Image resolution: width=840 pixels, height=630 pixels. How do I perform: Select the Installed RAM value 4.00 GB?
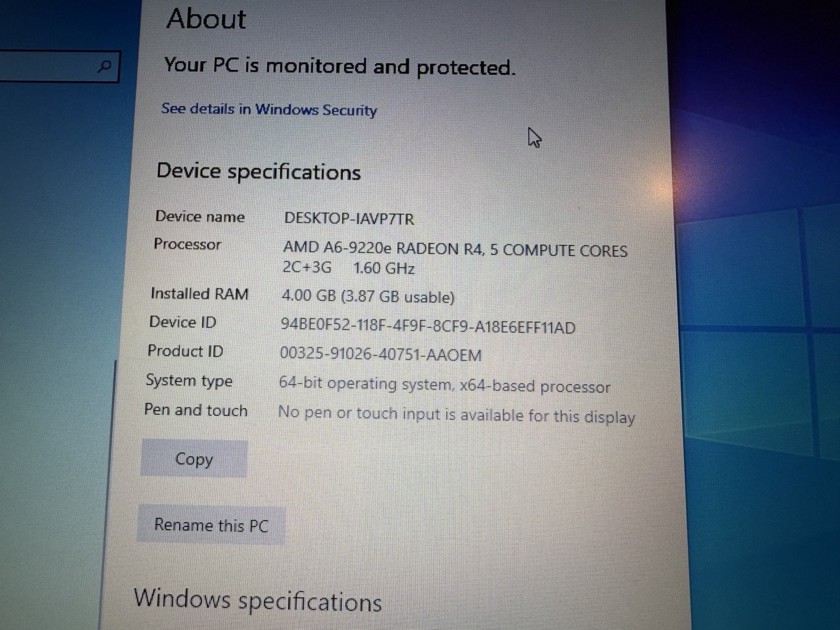click(309, 296)
